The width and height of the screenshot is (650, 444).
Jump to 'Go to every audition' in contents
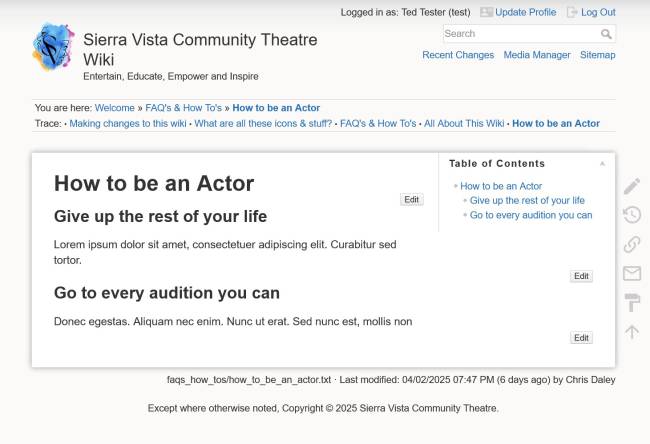(x=530, y=215)
